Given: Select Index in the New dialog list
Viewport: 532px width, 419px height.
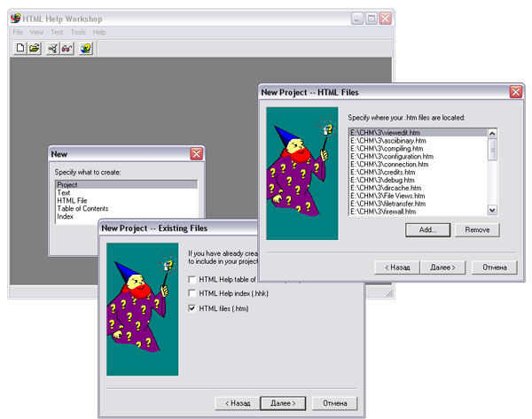Looking at the screenshot, I should [x=126, y=216].
